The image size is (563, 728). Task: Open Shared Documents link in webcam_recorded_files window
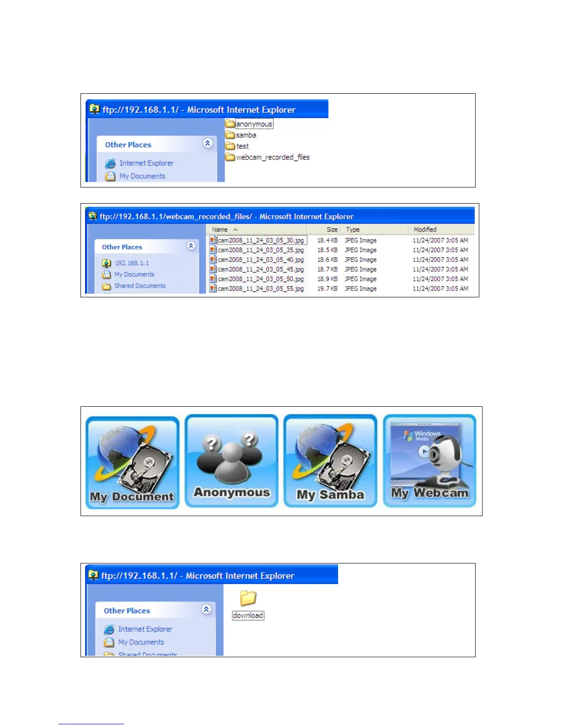click(140, 286)
